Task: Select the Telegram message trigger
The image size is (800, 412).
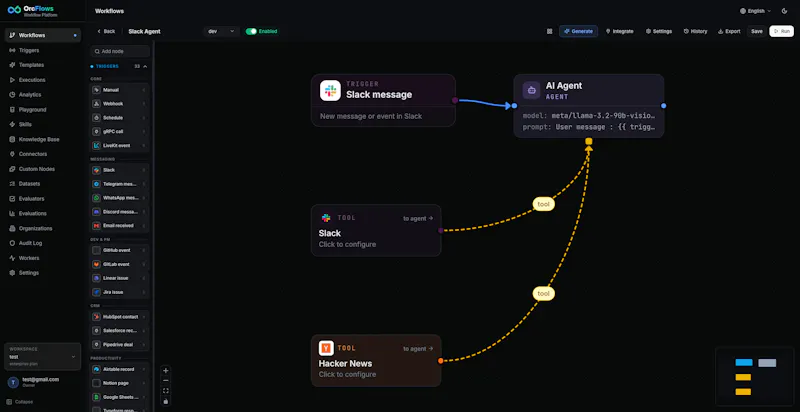Action: point(120,184)
